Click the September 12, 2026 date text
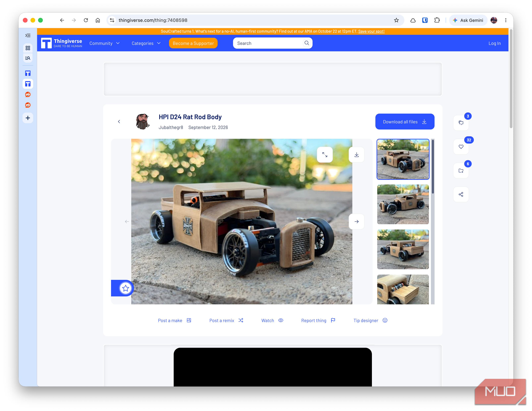This screenshot has width=532, height=411. (208, 128)
